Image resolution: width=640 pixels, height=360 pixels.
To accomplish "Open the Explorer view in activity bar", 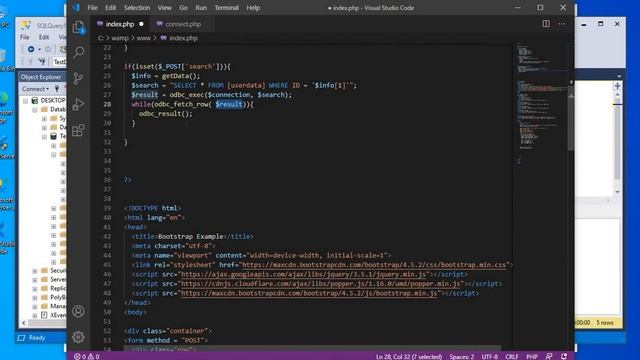I will point(78,27).
